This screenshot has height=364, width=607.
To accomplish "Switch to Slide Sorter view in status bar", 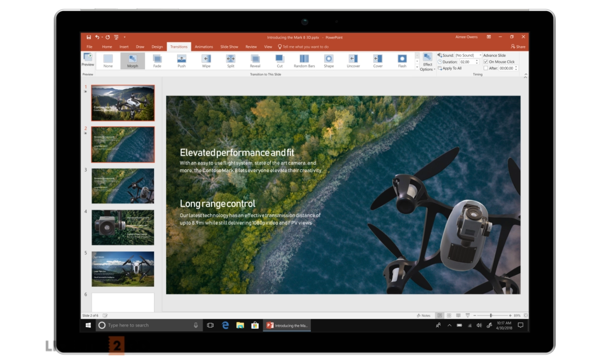I will coord(449,315).
